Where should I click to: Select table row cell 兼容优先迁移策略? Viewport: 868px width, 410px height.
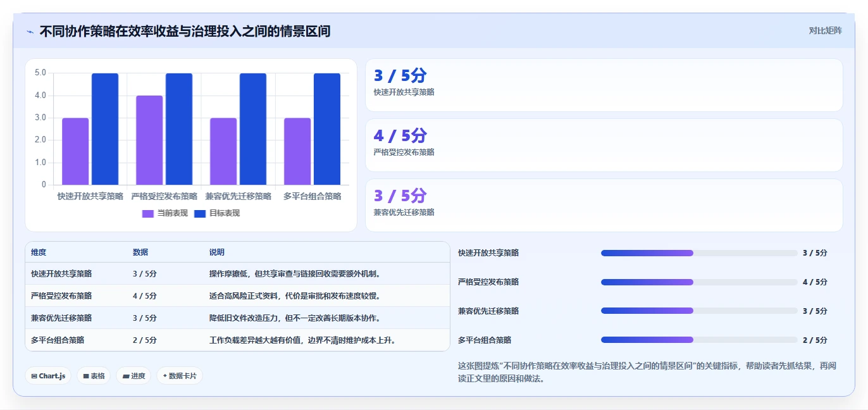click(x=61, y=318)
